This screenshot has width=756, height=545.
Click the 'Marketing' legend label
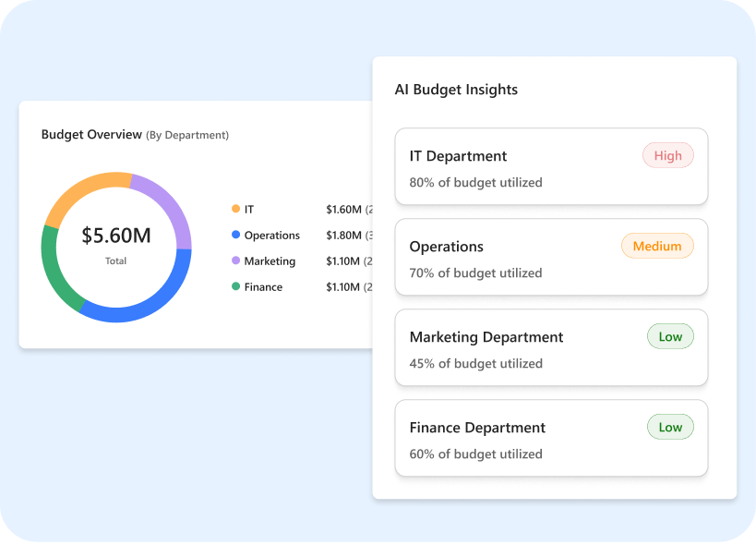click(x=270, y=261)
